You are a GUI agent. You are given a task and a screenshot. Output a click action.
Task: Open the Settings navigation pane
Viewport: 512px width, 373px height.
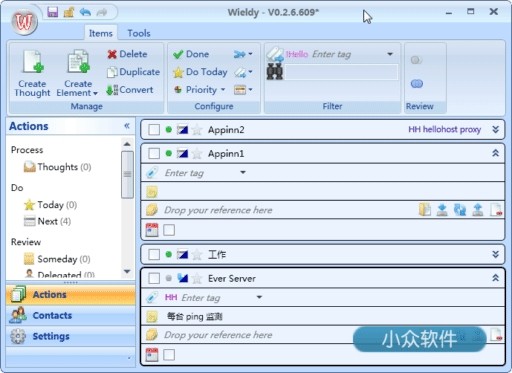tap(71, 336)
